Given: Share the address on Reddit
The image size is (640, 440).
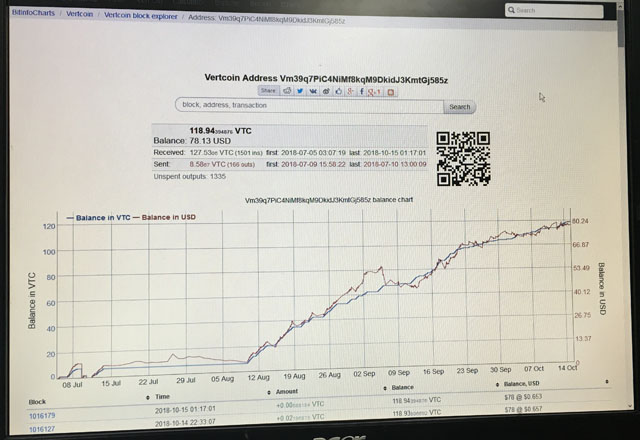Looking at the screenshot, I should [x=287, y=91].
